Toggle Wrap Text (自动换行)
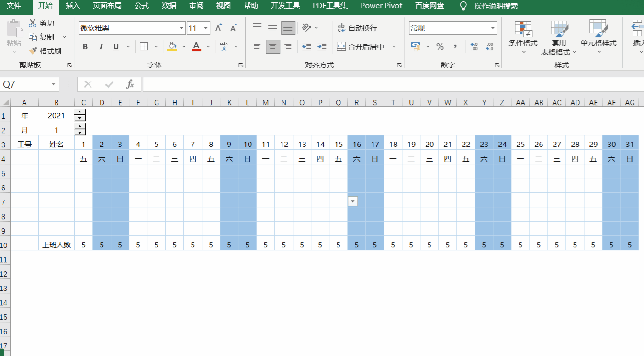 point(357,28)
